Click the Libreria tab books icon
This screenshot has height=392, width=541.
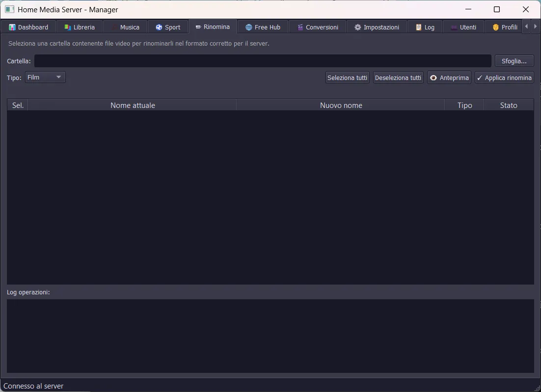(68, 27)
